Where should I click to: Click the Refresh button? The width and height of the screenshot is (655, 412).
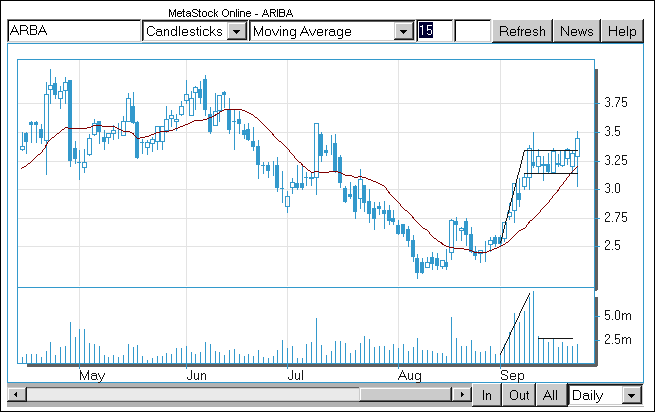[x=522, y=31]
